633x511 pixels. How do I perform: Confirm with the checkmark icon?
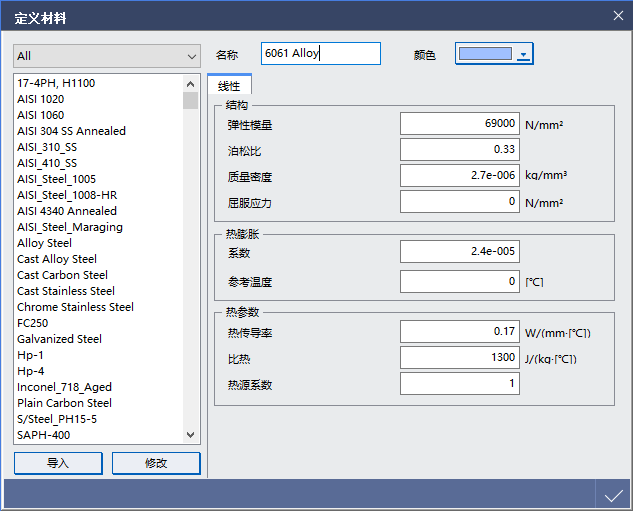[x=613, y=495]
